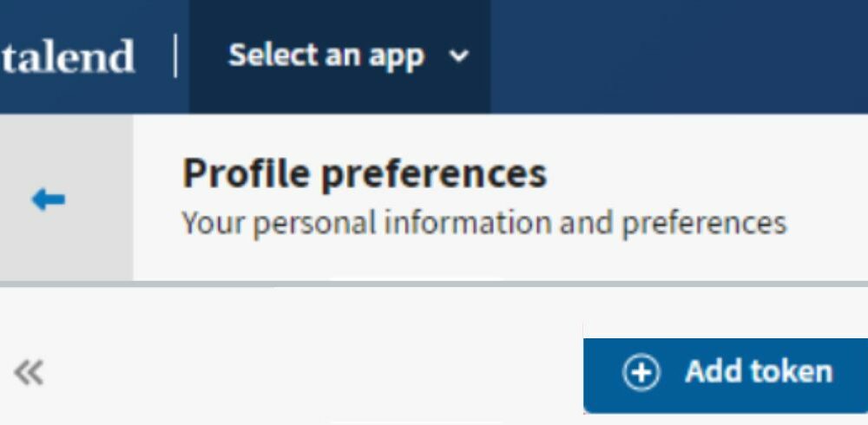Screen dimensions: 868x425
Task: Click the chevron beside Select an app
Action: (458, 57)
